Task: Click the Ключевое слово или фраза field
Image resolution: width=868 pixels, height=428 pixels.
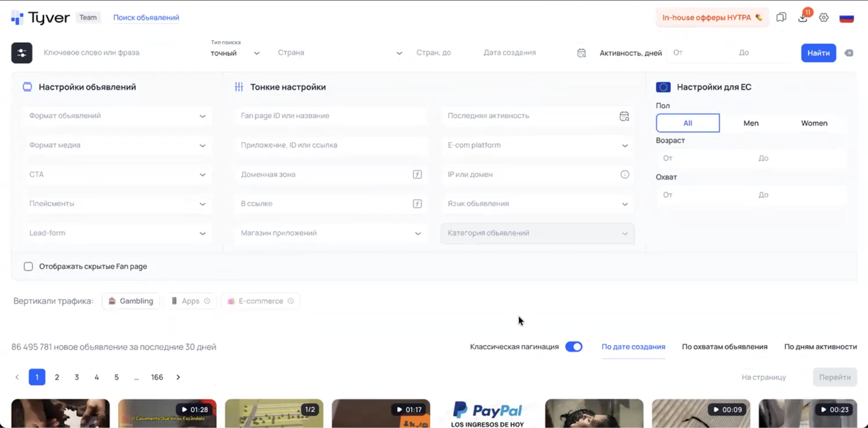Action: [x=119, y=53]
